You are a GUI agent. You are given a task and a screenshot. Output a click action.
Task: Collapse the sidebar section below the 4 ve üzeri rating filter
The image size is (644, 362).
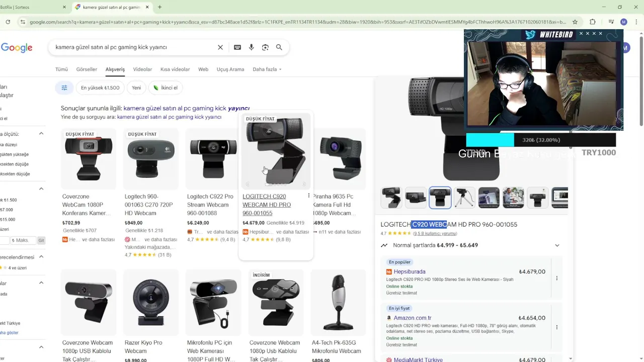click(41, 283)
